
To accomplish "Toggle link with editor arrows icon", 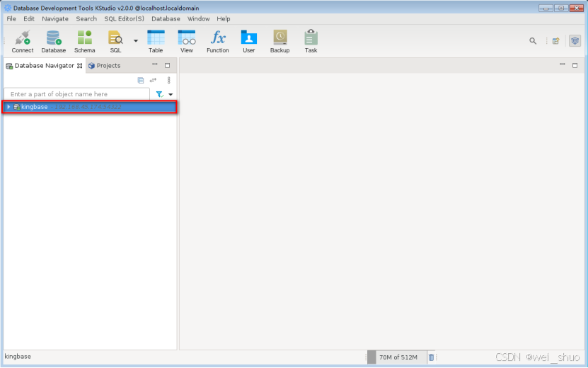I will tap(153, 80).
